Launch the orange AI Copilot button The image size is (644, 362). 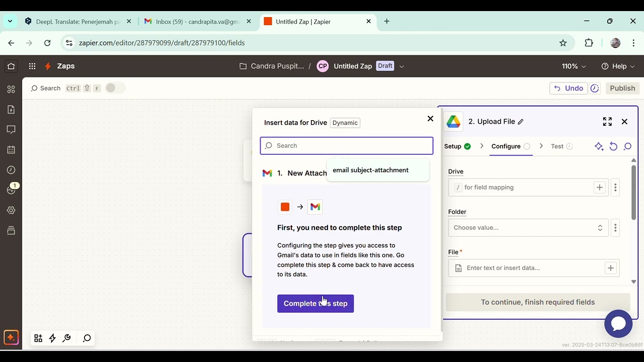(x=11, y=337)
